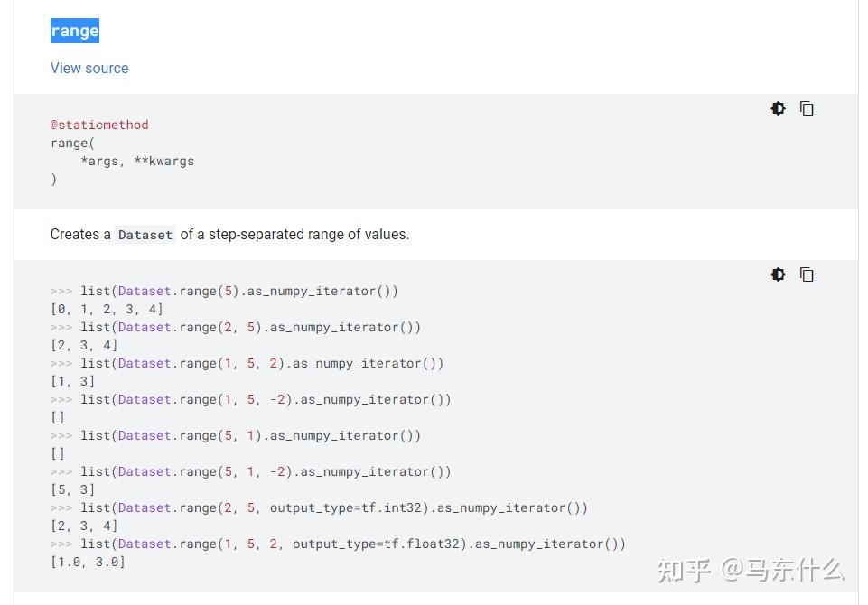This screenshot has width=868, height=605.
Task: Click the inline Dataset code term in the description
Action: [x=145, y=235]
